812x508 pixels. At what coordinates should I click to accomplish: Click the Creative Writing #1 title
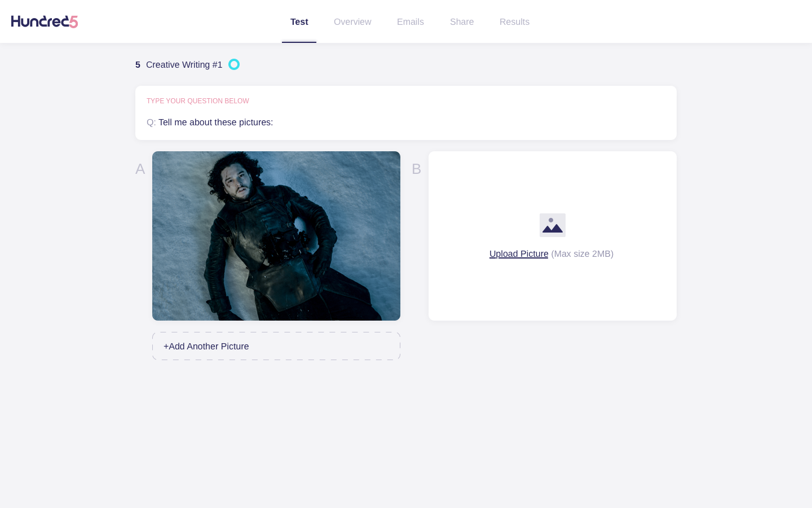click(x=184, y=65)
